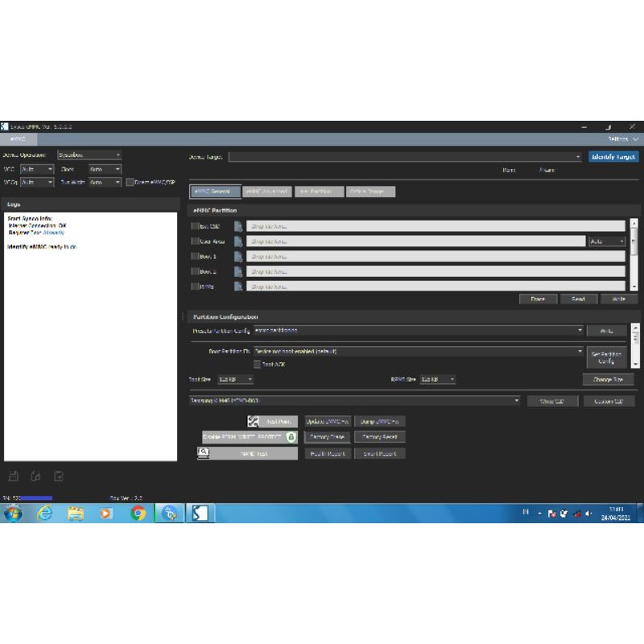
Task: Switch to the eMMC Advanced tab
Action: [267, 192]
